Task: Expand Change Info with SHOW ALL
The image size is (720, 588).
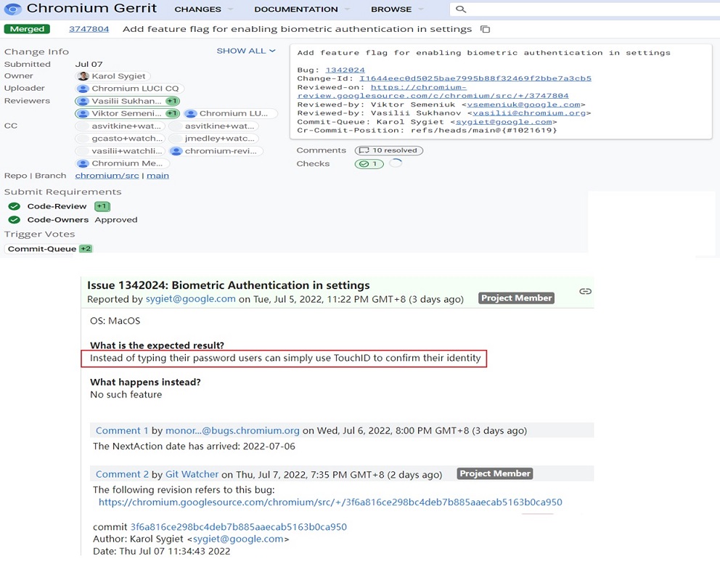Action: click(246, 51)
